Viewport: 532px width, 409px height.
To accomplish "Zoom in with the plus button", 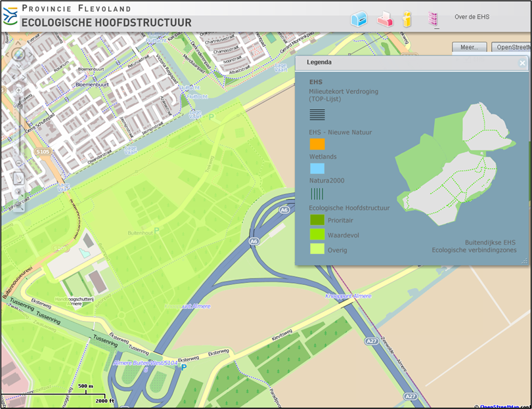I will (18, 90).
